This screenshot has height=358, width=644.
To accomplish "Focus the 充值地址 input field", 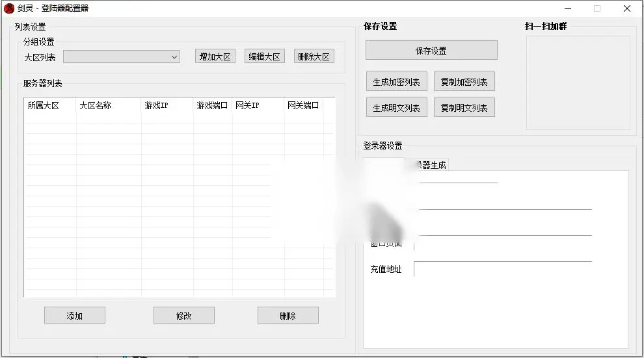I will 503,269.
